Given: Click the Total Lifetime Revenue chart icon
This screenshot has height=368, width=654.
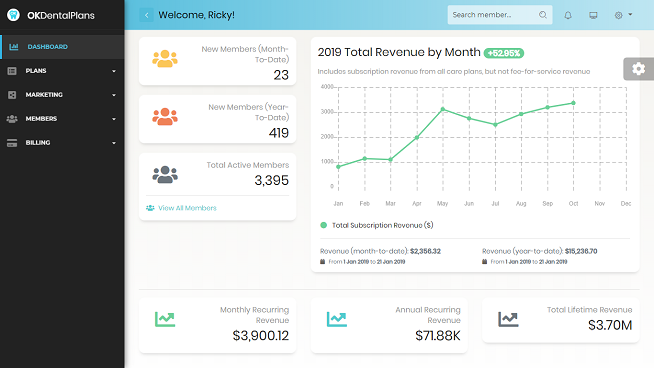Looking at the screenshot, I should coord(508,319).
